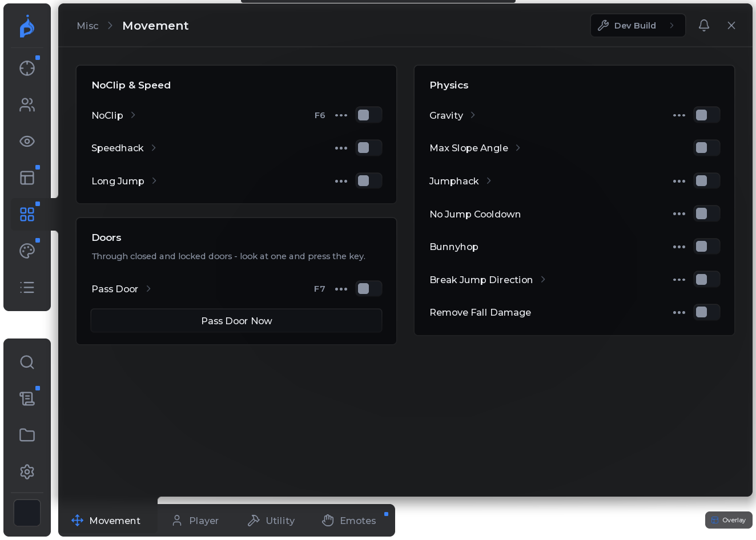Enable the Remove Fall Damage toggle
This screenshot has width=756, height=540.
pos(707,312)
